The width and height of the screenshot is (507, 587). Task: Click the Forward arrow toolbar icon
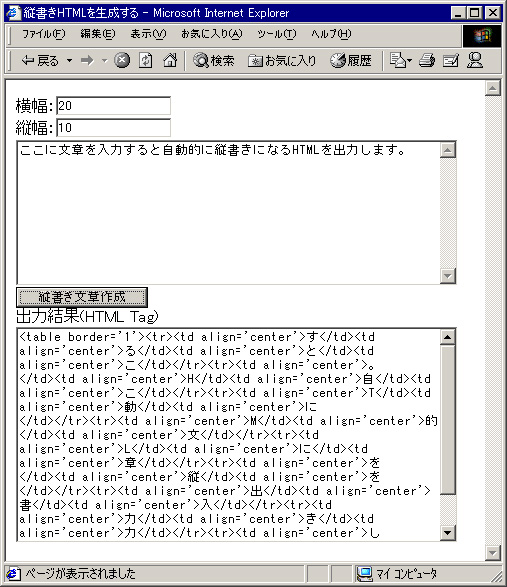click(x=87, y=60)
